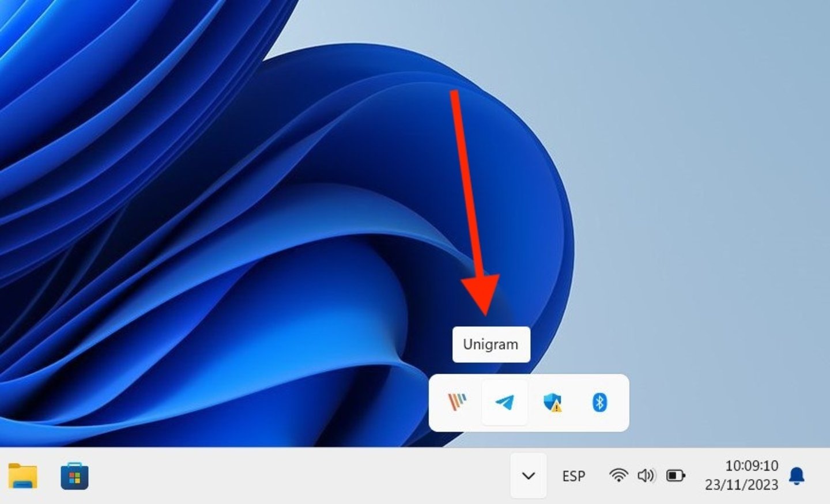The height and width of the screenshot is (504, 830).
Task: Open Windows Security shield tray icon
Action: point(553,402)
